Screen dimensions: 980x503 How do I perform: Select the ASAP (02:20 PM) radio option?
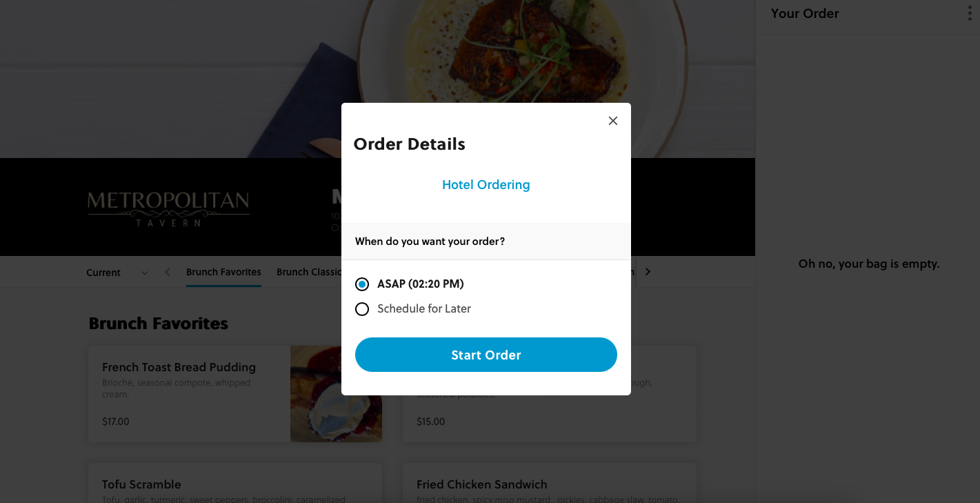coord(362,284)
